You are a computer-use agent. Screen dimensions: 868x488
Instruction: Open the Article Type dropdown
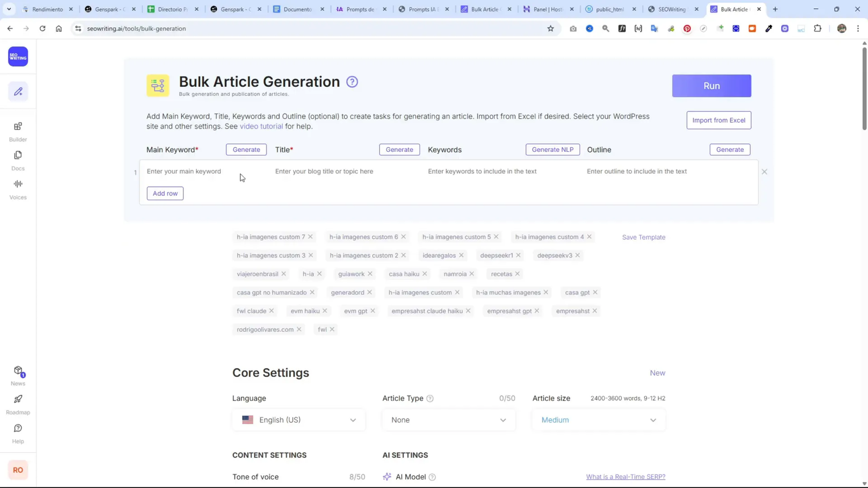pos(448,419)
